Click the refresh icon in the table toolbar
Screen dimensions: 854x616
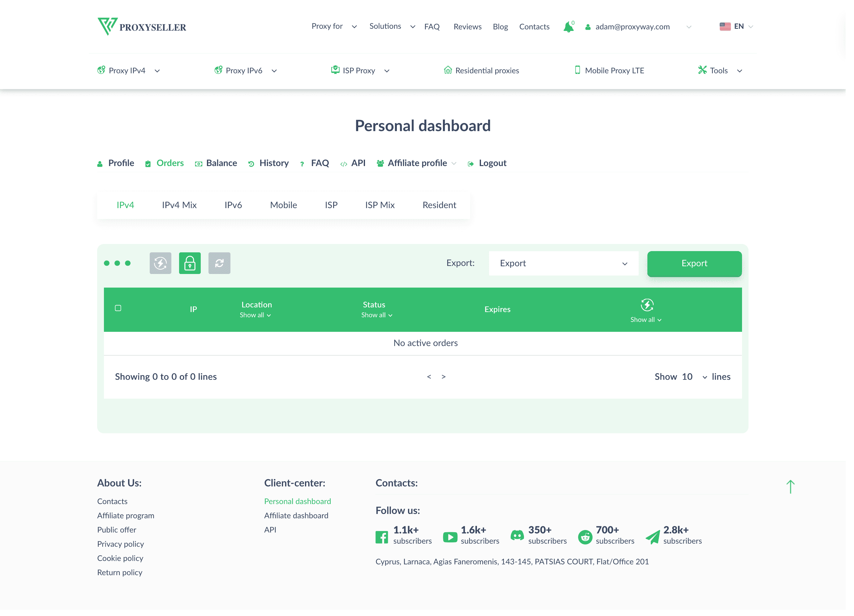(x=220, y=263)
